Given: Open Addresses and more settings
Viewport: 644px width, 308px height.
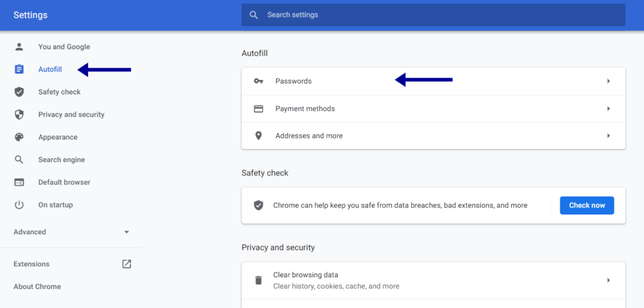Looking at the screenshot, I should pos(433,136).
